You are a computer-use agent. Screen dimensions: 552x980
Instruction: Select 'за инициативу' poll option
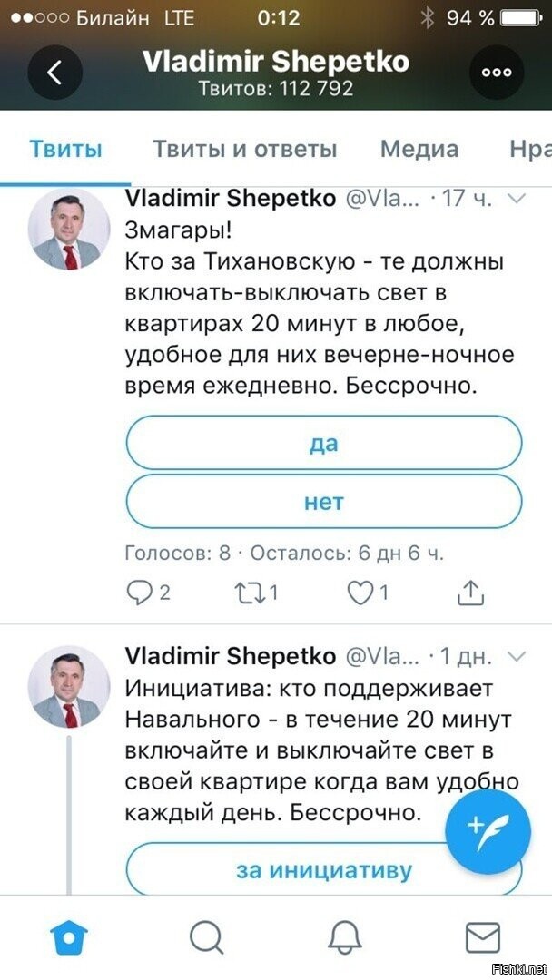[324, 869]
